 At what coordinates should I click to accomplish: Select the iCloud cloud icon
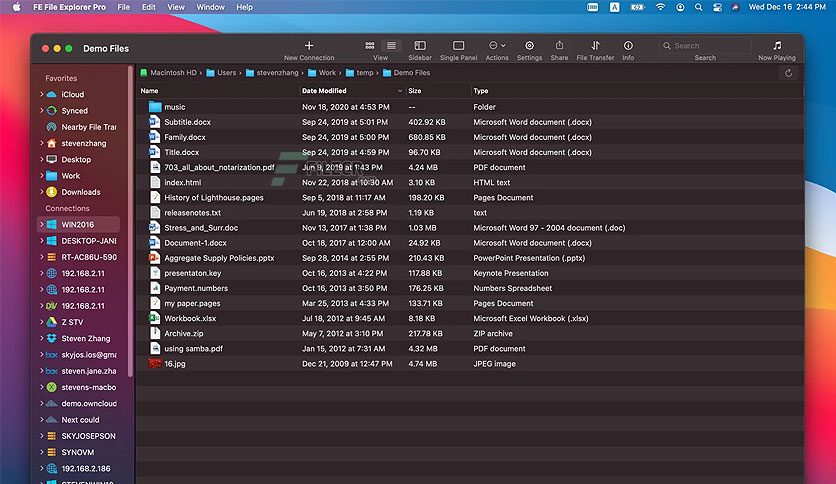pyautogui.click(x=52, y=94)
